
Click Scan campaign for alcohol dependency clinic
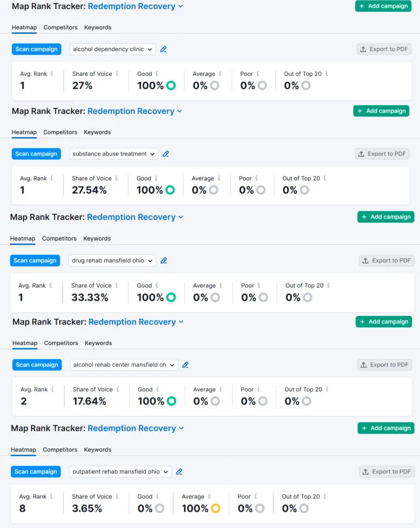tap(36, 49)
